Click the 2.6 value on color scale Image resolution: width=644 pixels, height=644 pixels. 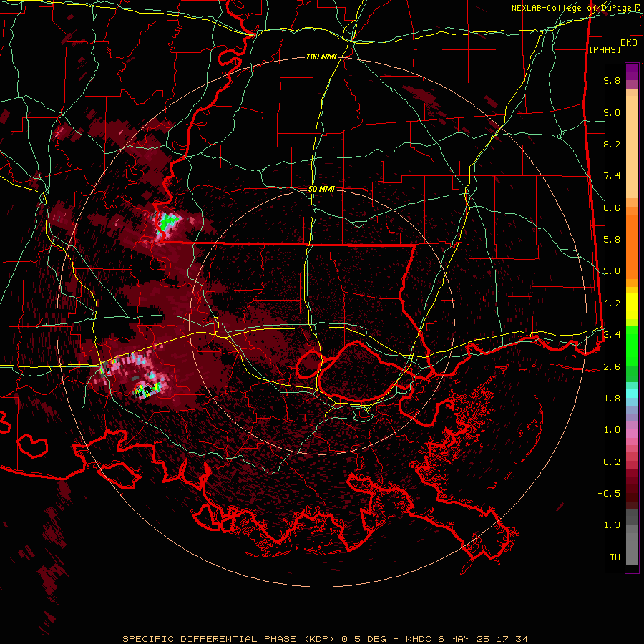612,367
